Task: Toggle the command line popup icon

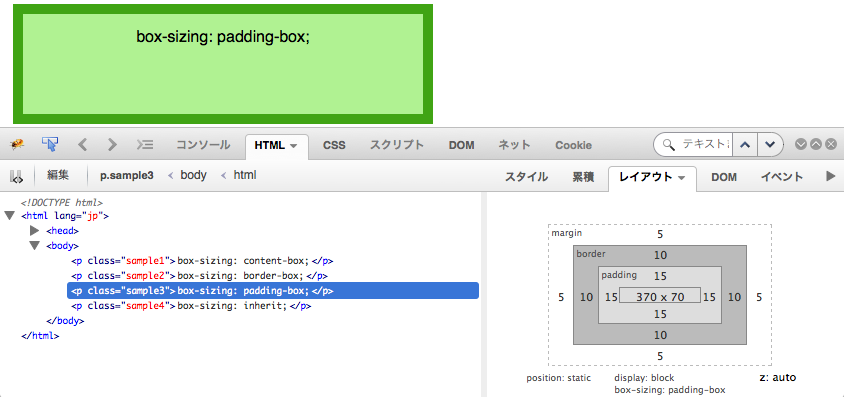Action: pos(145,144)
